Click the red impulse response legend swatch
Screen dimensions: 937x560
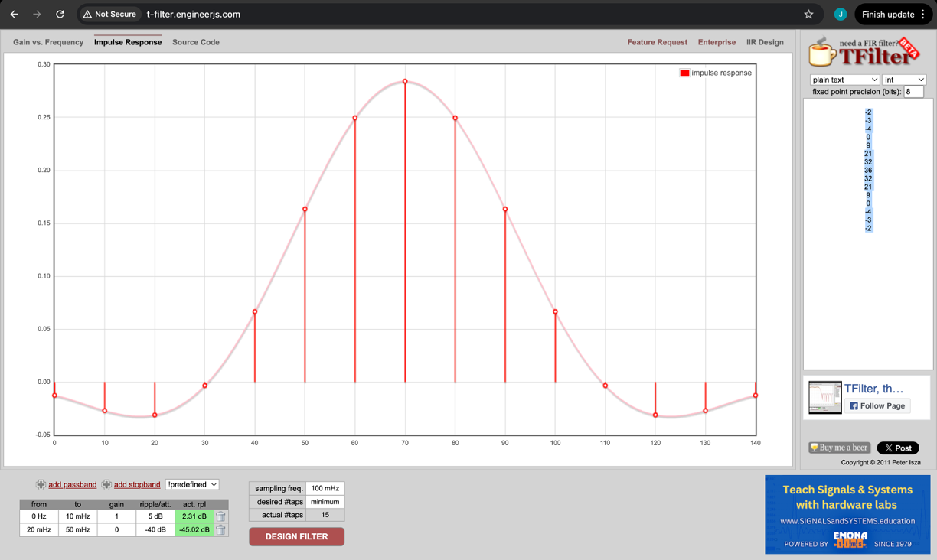(684, 73)
